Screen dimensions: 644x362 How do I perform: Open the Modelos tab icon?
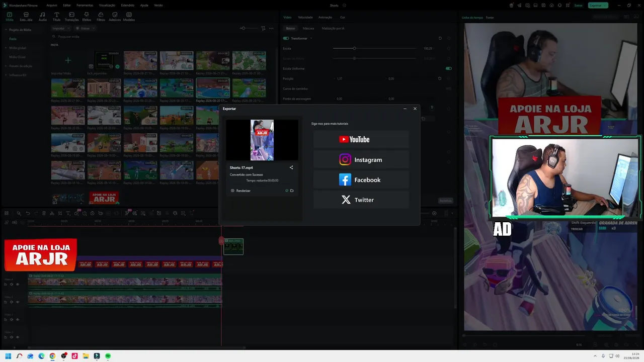(129, 17)
